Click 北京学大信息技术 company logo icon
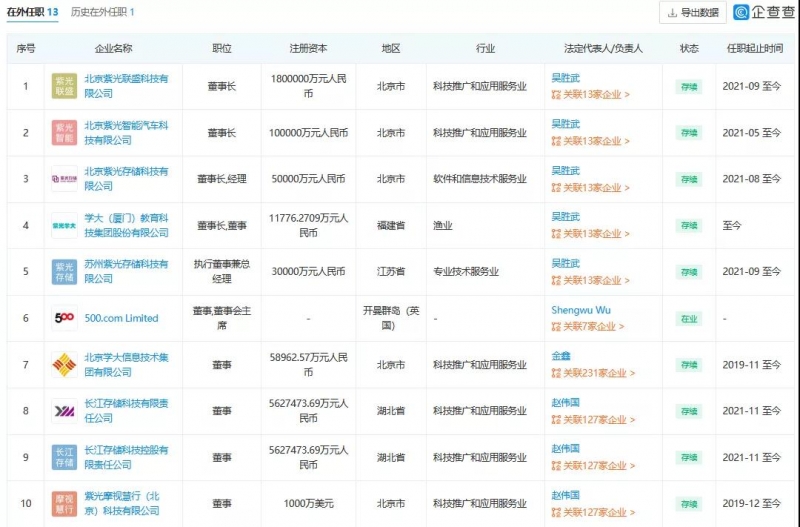 (x=64, y=364)
